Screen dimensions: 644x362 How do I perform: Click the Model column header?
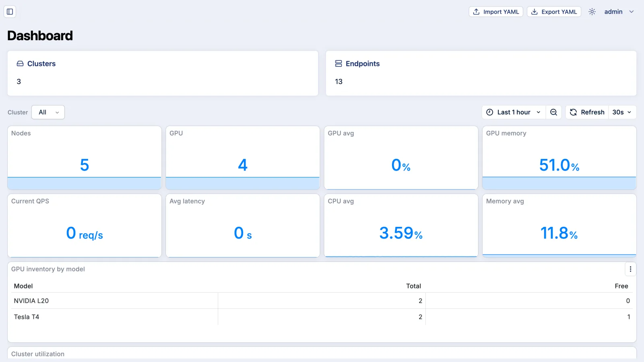click(x=23, y=286)
